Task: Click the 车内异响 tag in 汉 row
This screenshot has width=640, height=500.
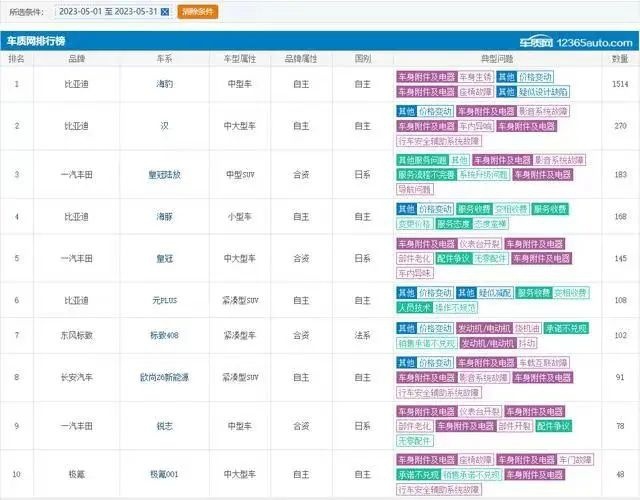Action: (475, 126)
